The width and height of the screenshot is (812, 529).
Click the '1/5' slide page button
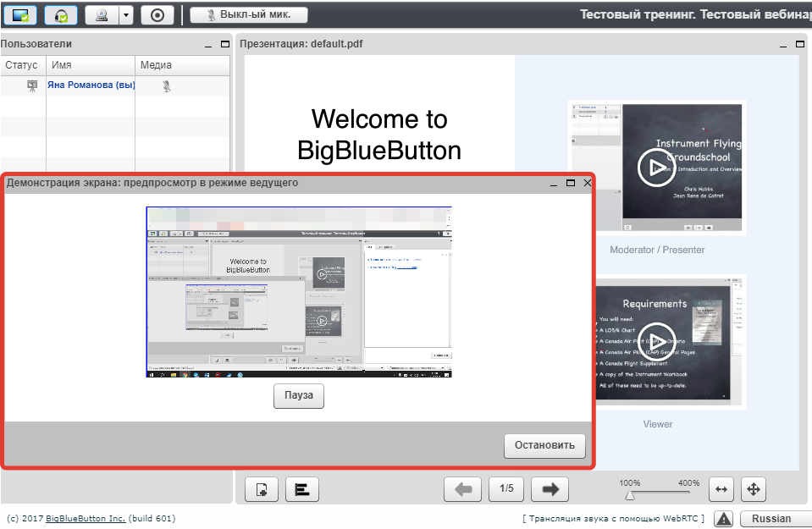pyautogui.click(x=506, y=489)
